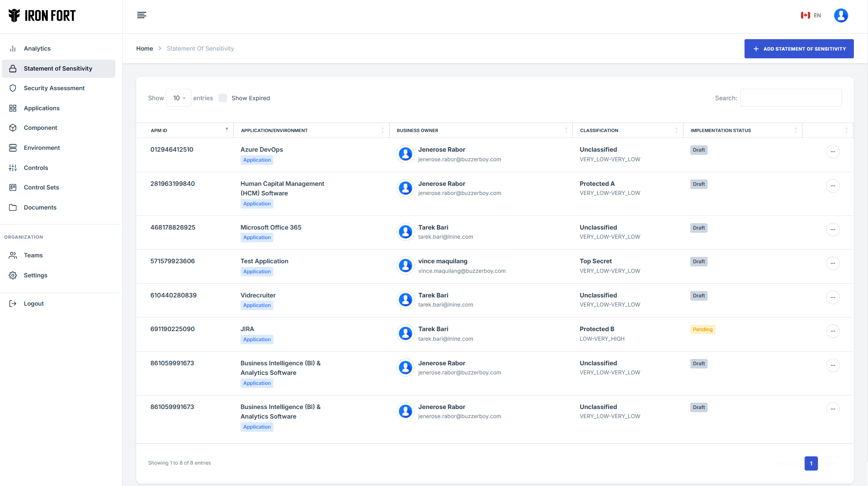Screen dimensions: 868x486
Task: Click the Settings gear icon
Action: point(13,276)
